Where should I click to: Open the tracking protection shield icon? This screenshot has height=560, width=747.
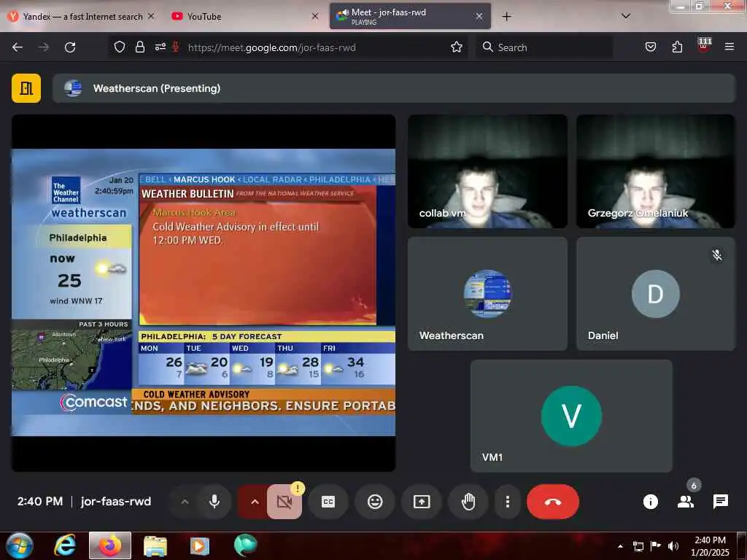pos(120,47)
